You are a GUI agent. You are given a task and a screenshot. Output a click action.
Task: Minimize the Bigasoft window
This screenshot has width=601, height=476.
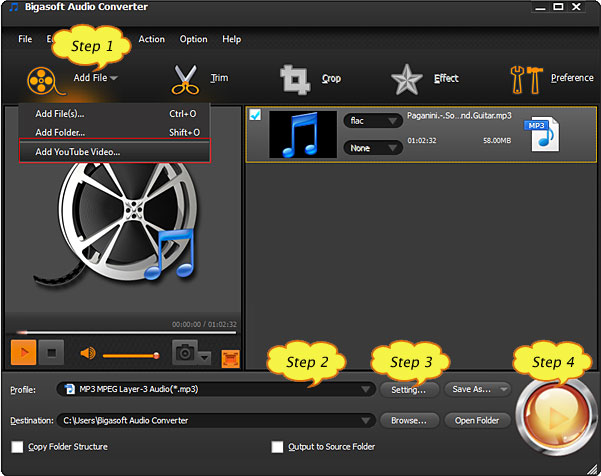point(540,7)
